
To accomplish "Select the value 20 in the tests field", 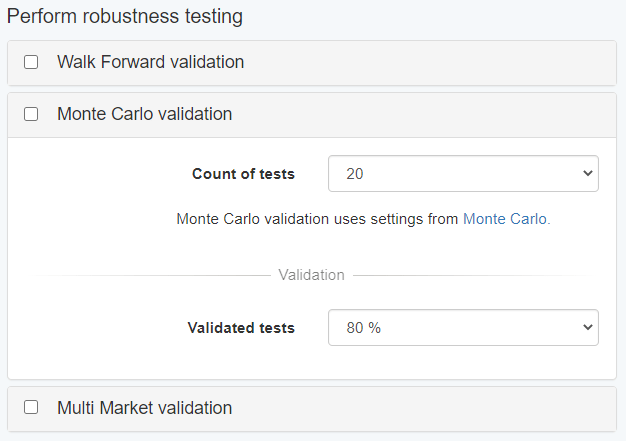I will [355, 174].
